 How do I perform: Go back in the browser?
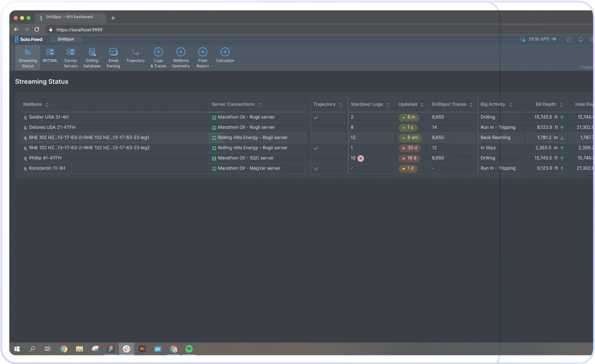tap(16, 30)
